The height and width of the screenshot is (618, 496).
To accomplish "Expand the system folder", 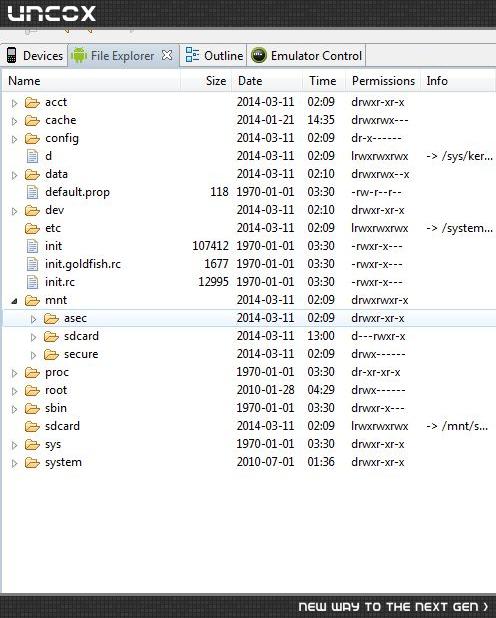I will click(15, 464).
